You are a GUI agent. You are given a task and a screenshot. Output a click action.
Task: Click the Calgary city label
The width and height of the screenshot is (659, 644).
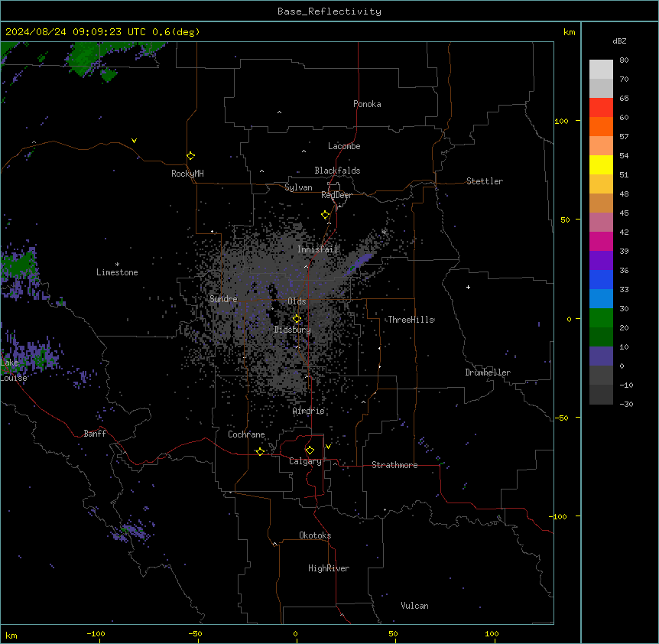click(306, 461)
